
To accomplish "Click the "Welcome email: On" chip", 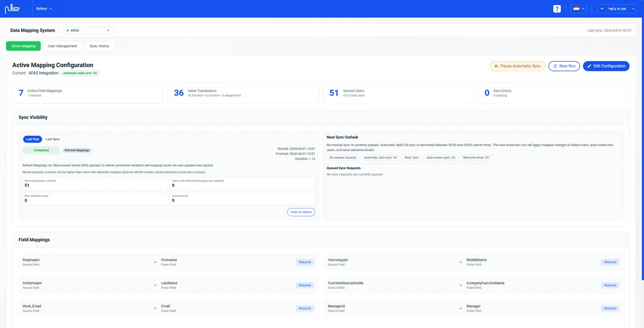I will pos(476,158).
